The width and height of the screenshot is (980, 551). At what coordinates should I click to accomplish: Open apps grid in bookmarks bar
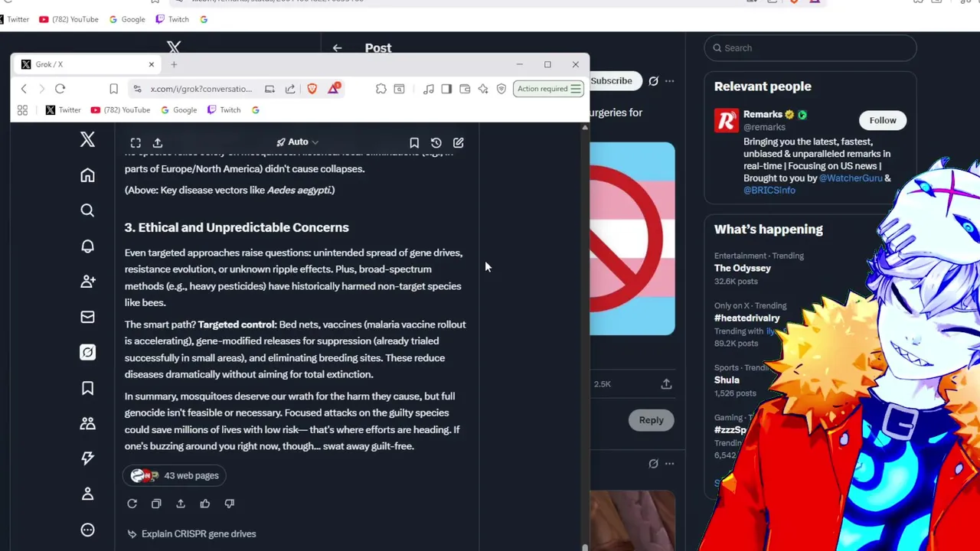22,110
